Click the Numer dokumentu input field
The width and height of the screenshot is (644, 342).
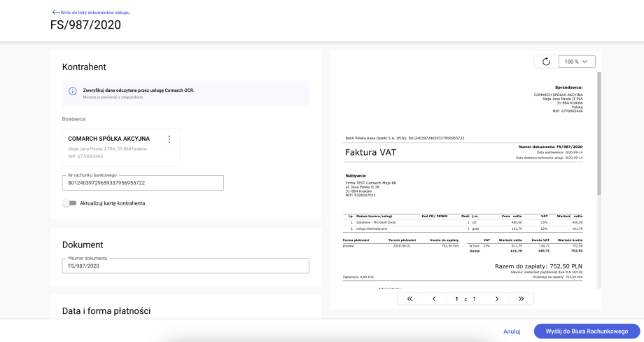(185, 266)
